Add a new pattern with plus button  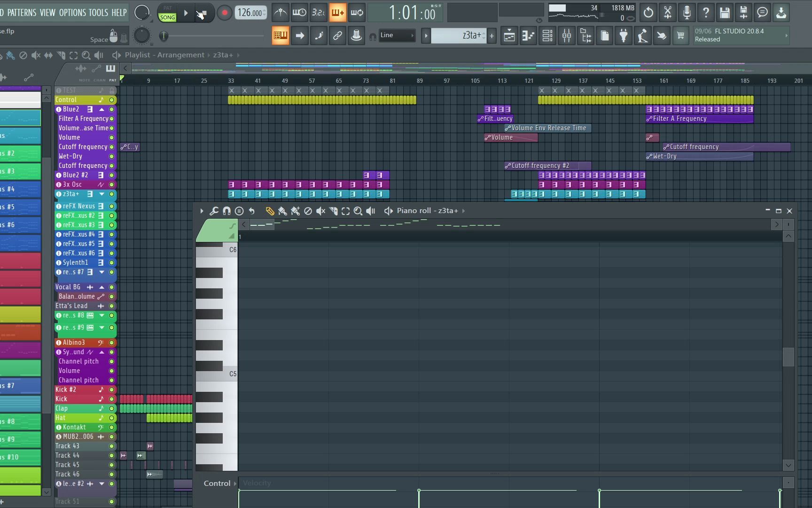[492, 35]
